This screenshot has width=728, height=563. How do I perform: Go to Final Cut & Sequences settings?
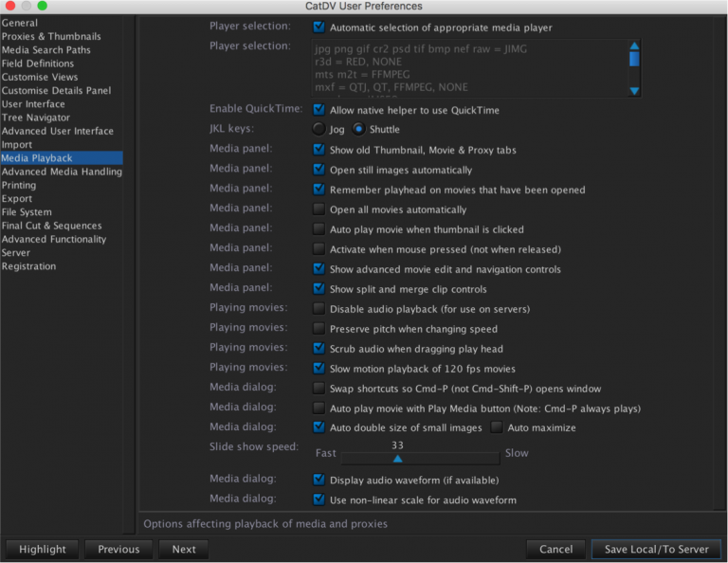[x=54, y=226]
